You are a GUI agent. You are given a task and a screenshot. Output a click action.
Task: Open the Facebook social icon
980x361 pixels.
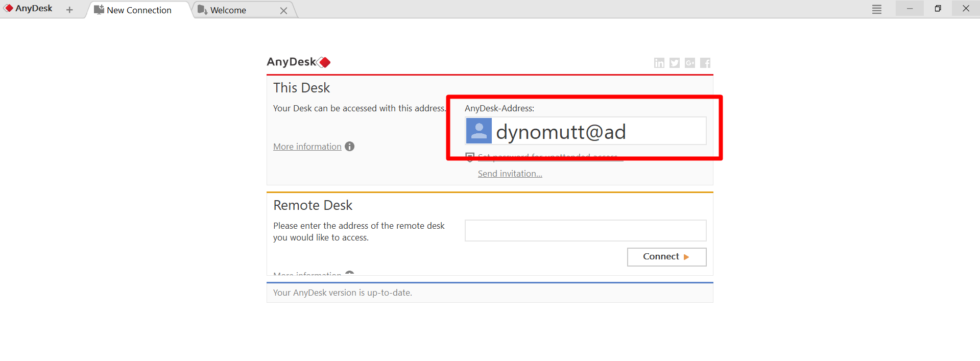705,63
